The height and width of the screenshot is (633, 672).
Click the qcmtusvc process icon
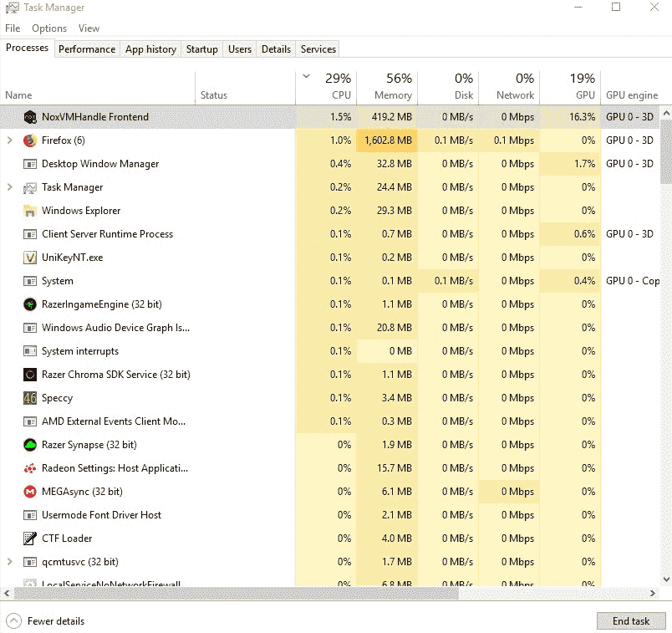(x=30, y=562)
